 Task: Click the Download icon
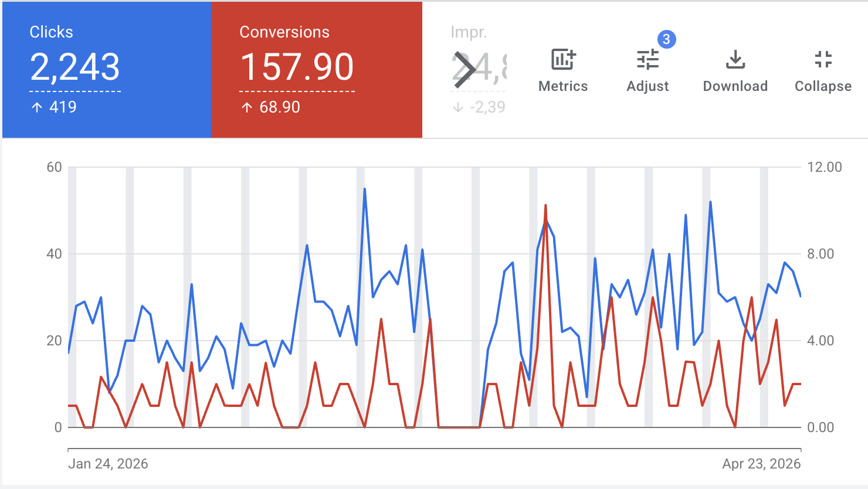pos(735,59)
